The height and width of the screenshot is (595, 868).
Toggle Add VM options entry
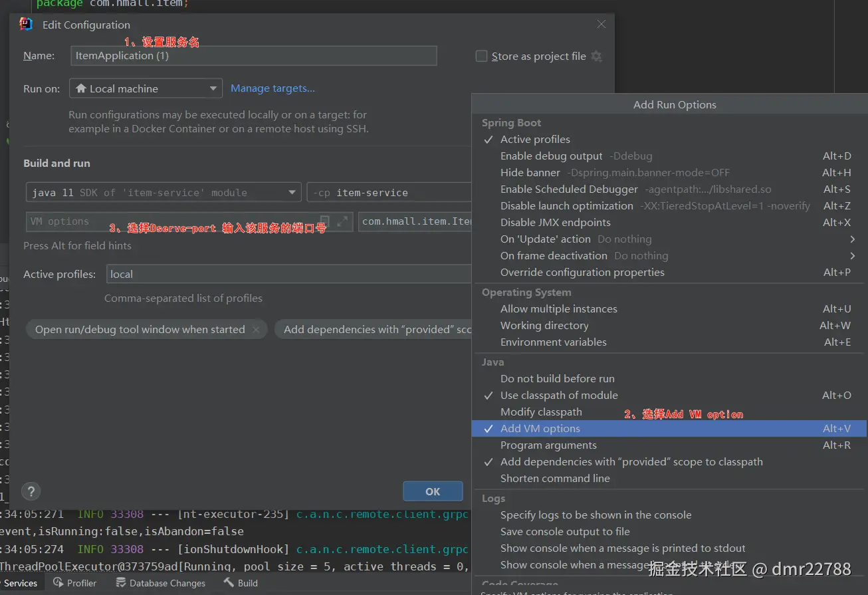pyautogui.click(x=669, y=429)
